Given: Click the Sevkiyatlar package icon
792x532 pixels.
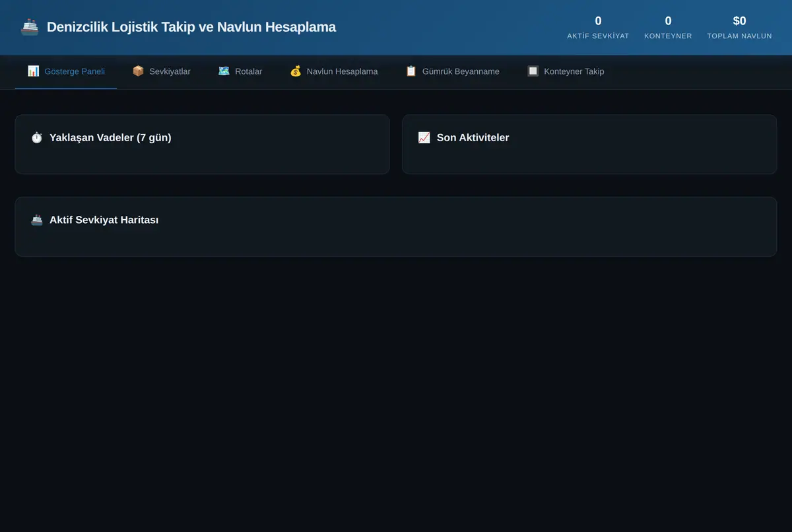Looking at the screenshot, I should point(138,71).
